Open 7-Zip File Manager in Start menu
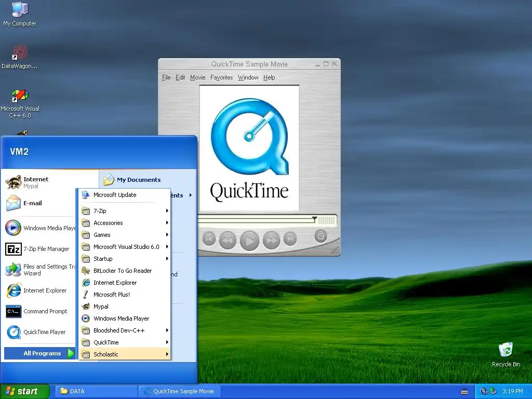Screen dimensions: 532x399 coord(37,249)
